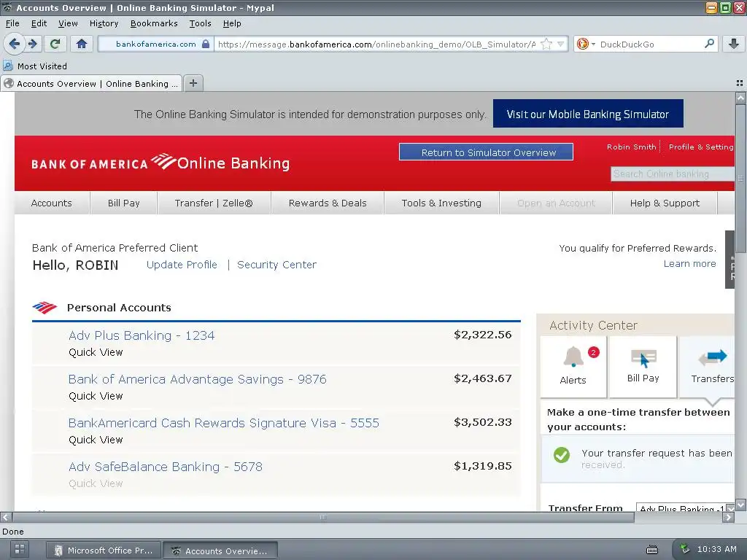Go forward with the forward arrow button
747x560 pixels.
point(32,44)
